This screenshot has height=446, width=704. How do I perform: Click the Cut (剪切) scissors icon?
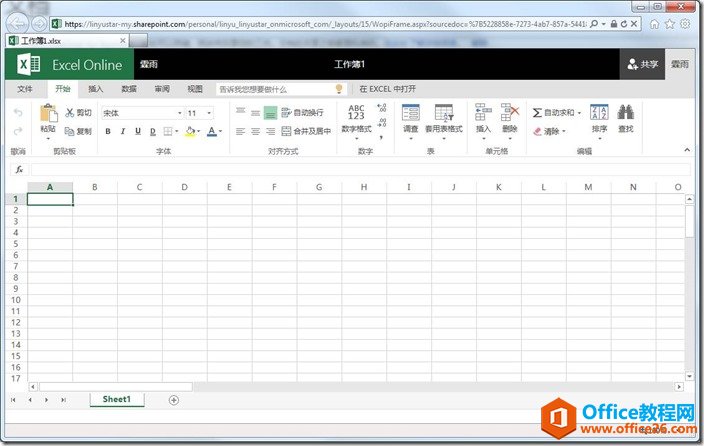coord(70,113)
